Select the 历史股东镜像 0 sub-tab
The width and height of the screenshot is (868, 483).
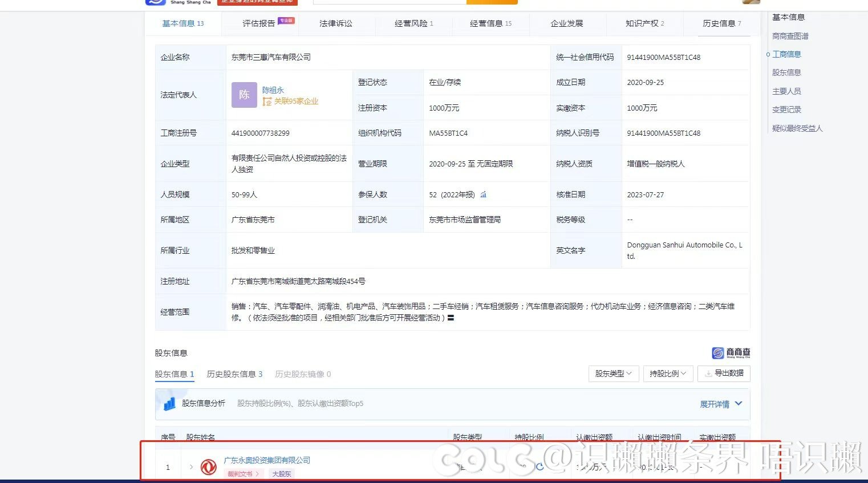pos(303,374)
